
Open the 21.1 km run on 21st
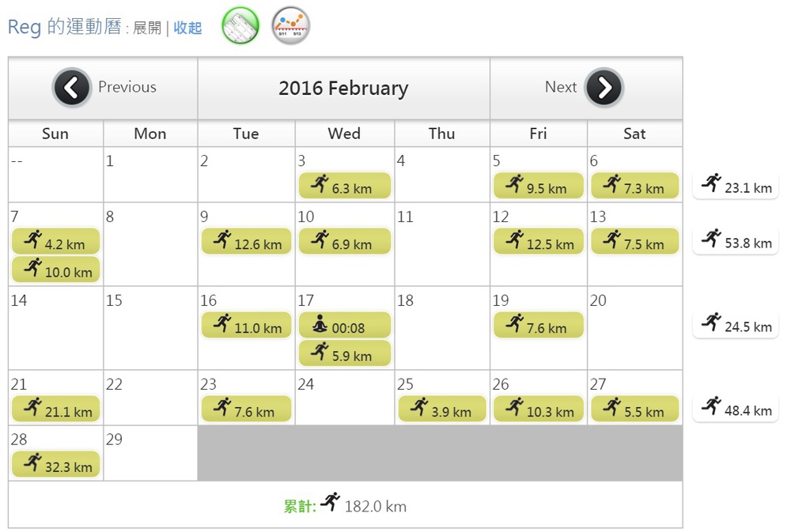point(56,409)
